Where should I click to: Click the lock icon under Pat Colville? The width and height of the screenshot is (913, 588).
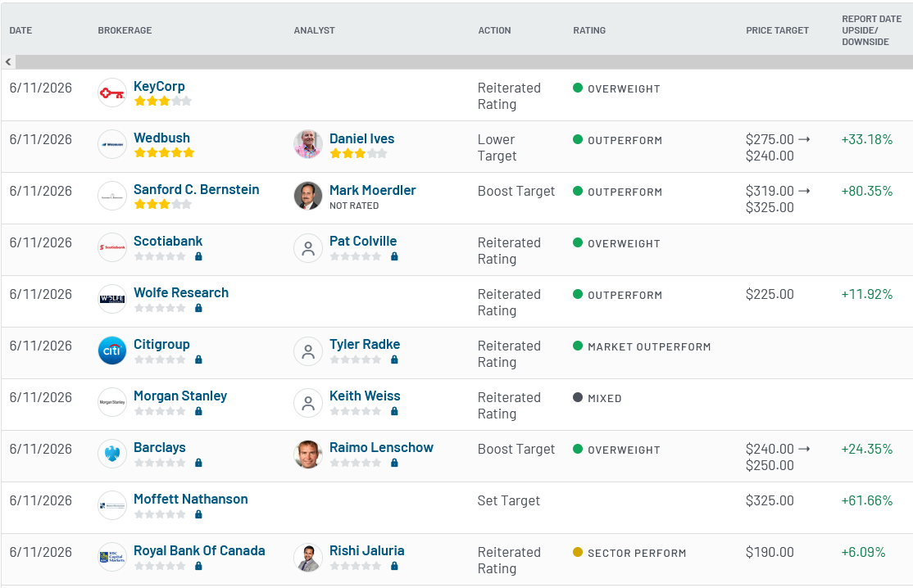coord(394,256)
